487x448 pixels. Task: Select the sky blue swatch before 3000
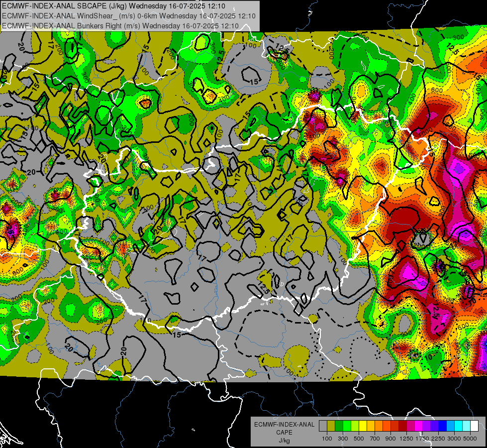coord(451,426)
